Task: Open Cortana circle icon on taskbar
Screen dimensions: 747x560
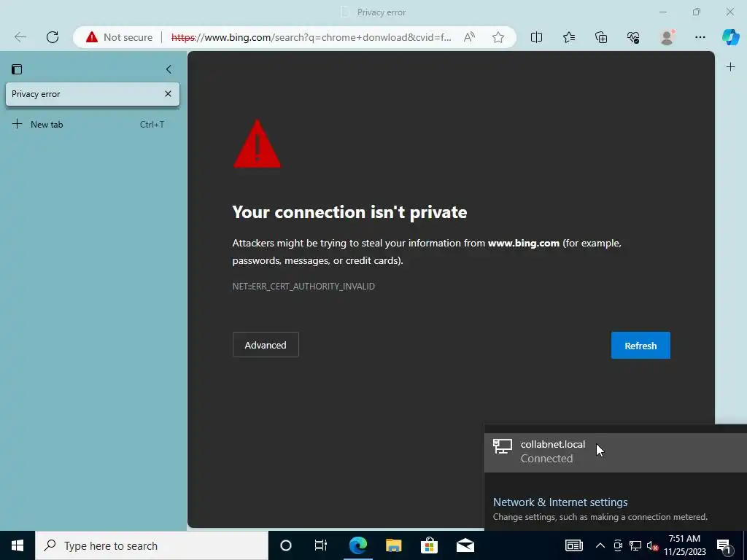Action: coord(286,545)
